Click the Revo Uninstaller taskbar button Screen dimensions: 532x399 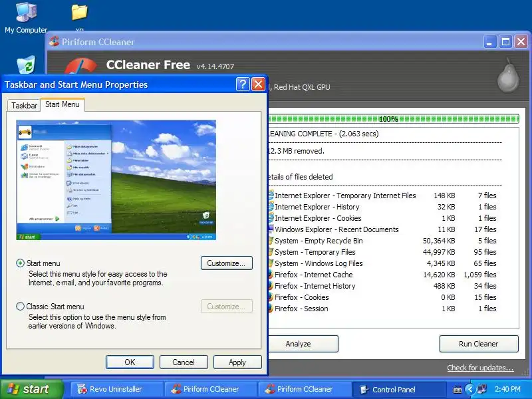116,389
